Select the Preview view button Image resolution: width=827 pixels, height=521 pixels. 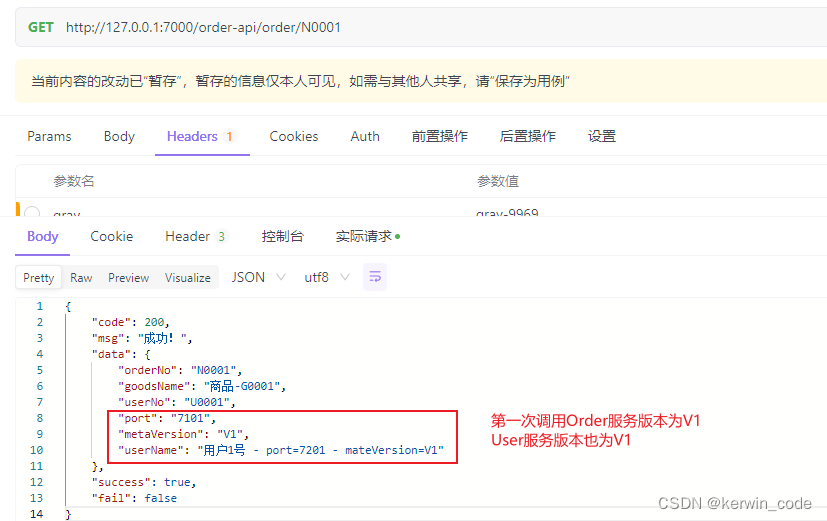click(x=129, y=277)
